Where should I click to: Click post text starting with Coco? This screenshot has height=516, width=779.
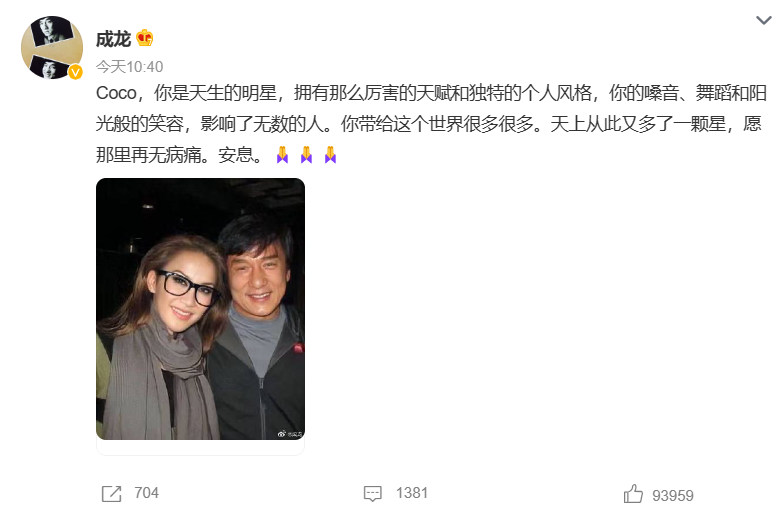coord(431,93)
